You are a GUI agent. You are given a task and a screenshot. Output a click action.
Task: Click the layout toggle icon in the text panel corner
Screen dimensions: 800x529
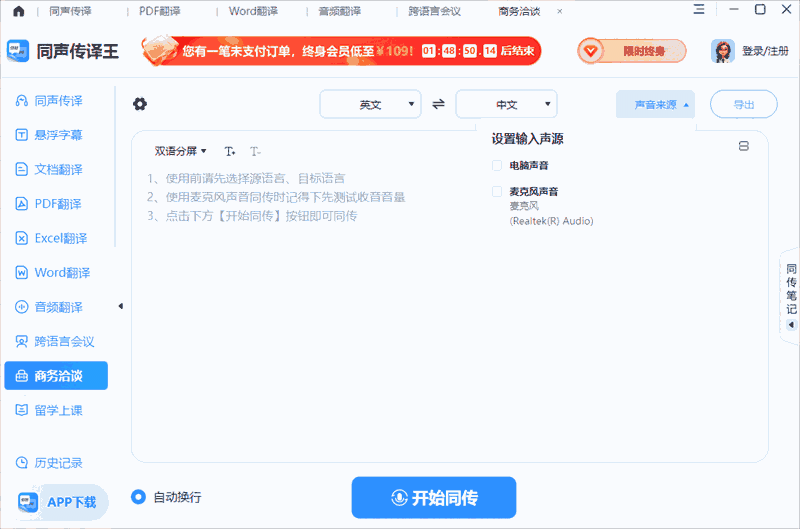point(744,146)
